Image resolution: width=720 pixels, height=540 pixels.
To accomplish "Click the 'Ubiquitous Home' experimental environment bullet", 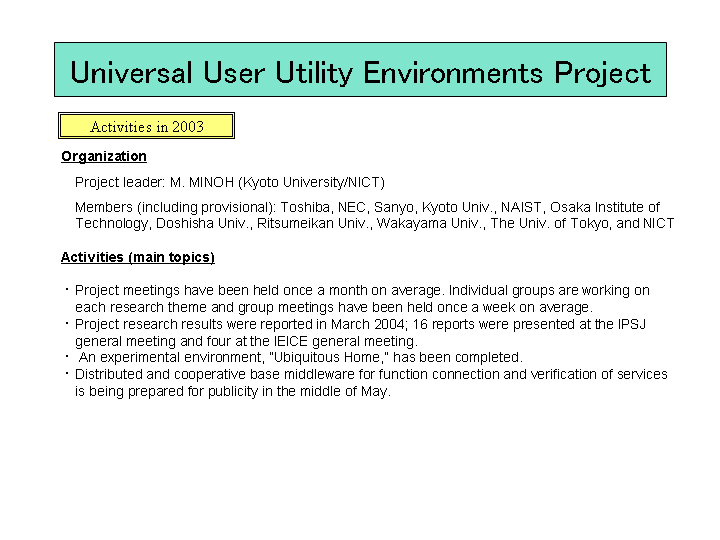I will 294,357.
